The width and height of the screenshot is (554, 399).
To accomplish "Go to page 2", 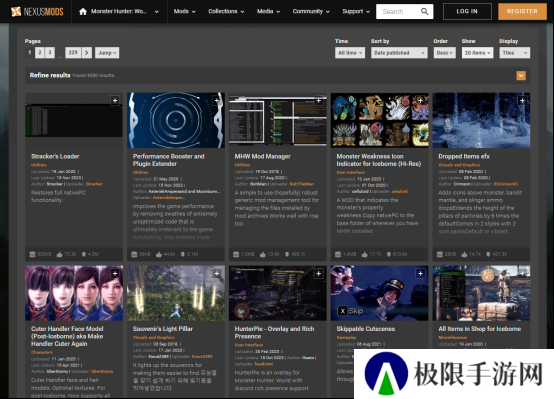I will click(x=40, y=53).
